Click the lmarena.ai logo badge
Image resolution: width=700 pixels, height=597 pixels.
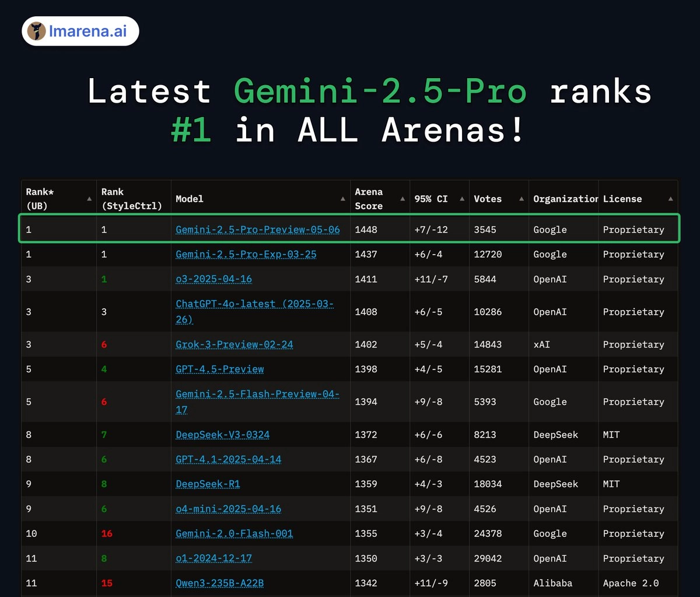(80, 31)
